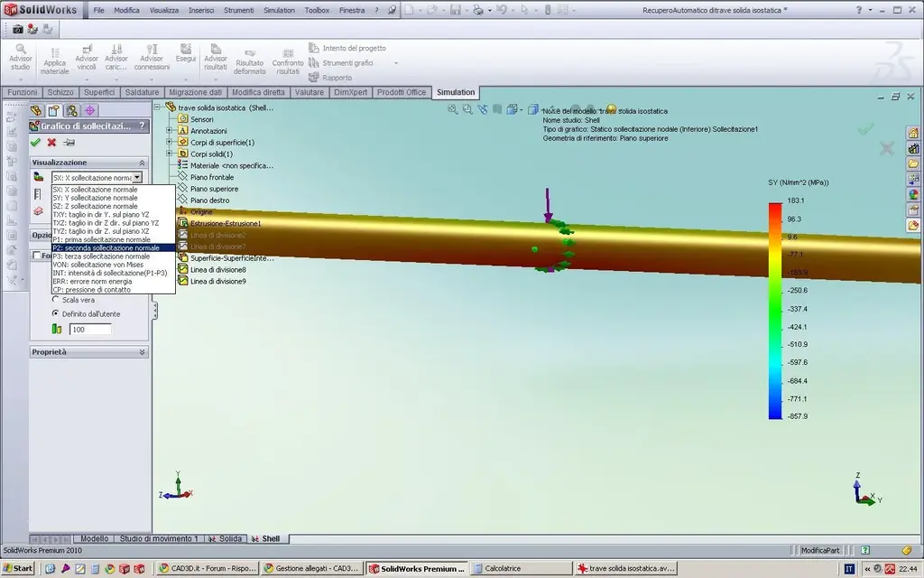Open the Strumenti menu
Screen dimensions: 924x578
coord(238,10)
